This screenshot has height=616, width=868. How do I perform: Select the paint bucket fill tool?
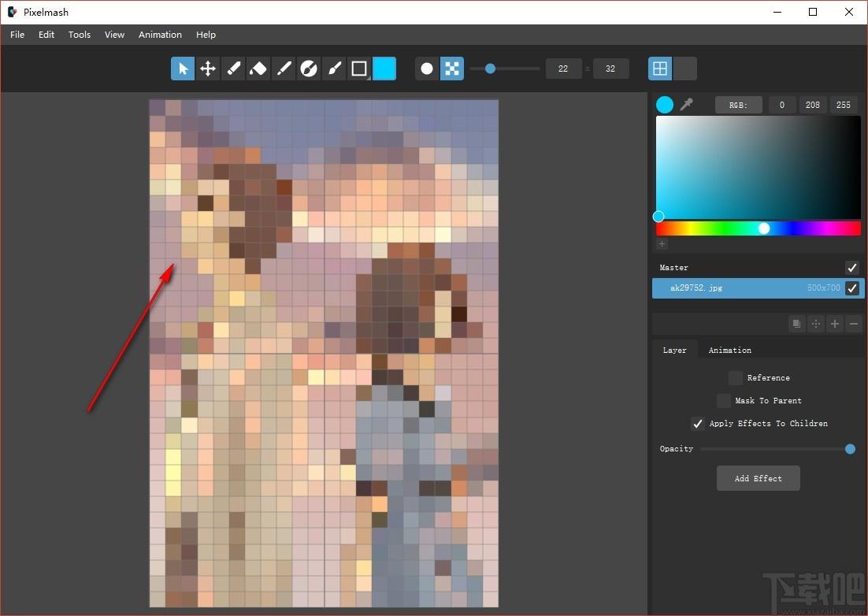pos(258,69)
